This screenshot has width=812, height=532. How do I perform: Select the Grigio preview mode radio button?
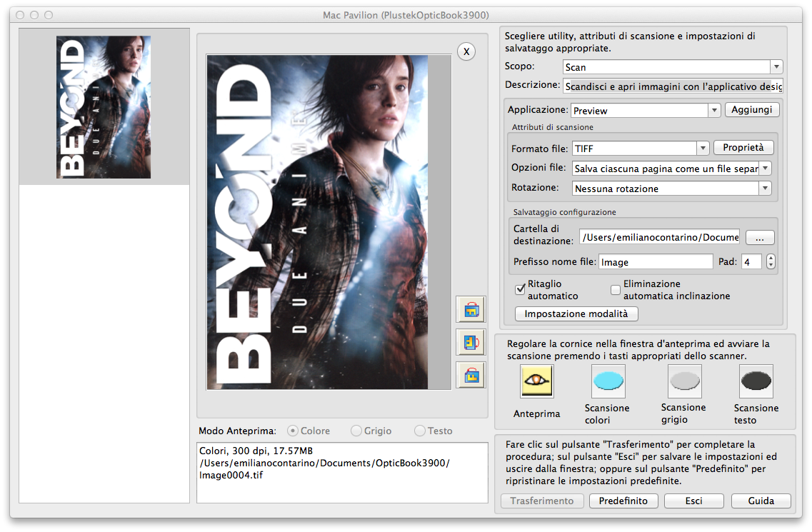(356, 431)
